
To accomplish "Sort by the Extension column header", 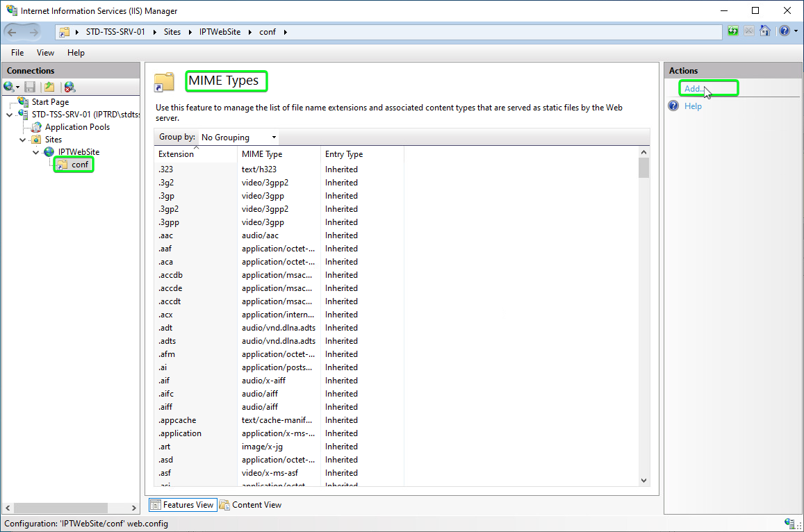I will [195, 154].
